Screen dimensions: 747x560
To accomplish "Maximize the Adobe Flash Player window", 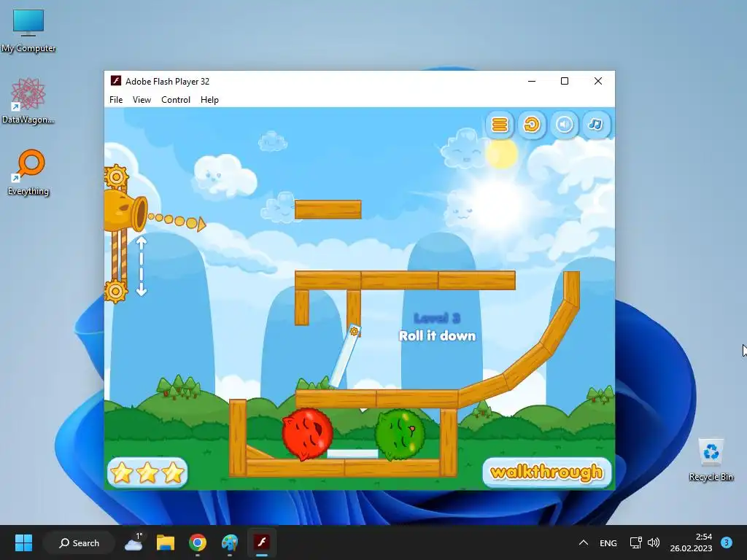I will (565, 82).
